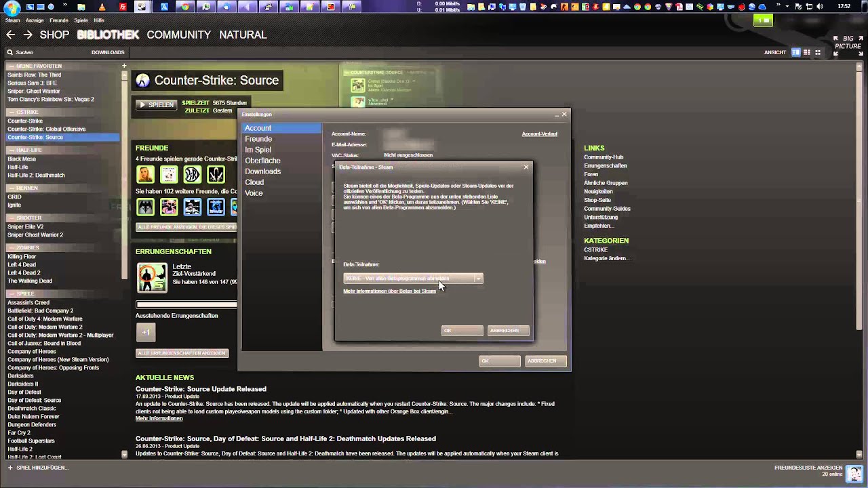Select Voice settings category

pyautogui.click(x=281, y=193)
